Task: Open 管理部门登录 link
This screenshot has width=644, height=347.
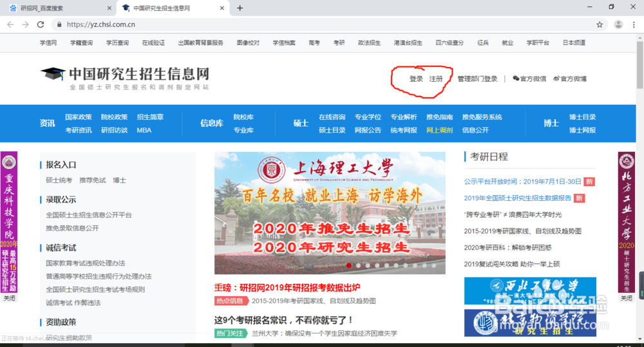Action: [x=477, y=79]
